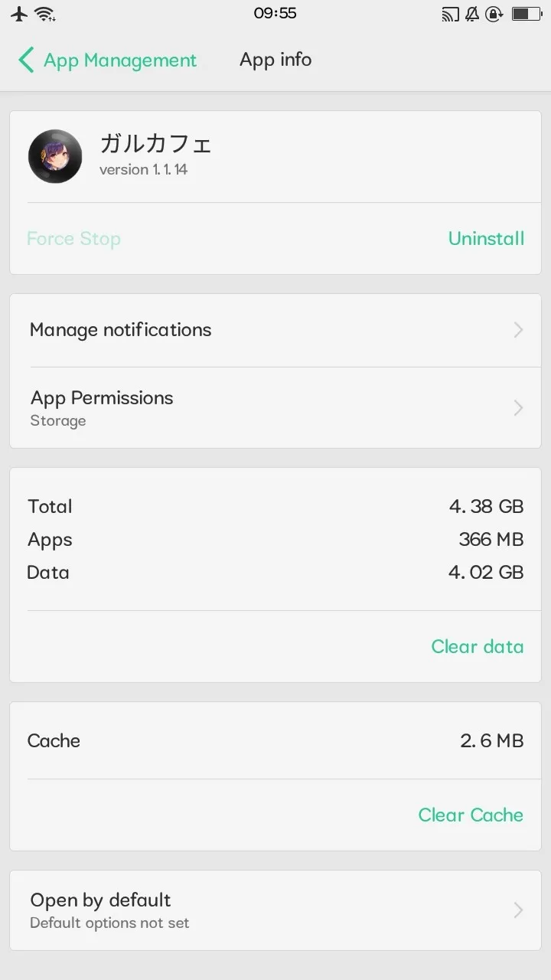Tap the airplane mode status icon
Screen dimensions: 551x980
19,14
